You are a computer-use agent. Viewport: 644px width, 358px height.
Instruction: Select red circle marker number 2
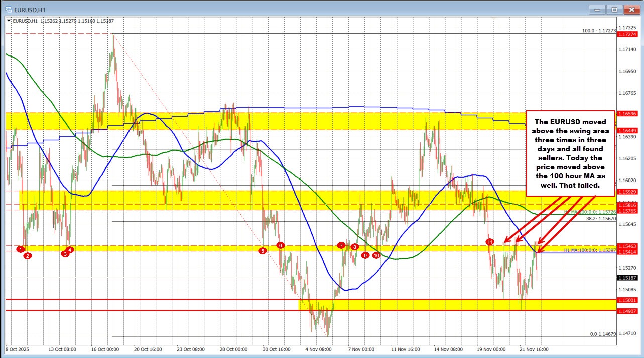click(28, 256)
